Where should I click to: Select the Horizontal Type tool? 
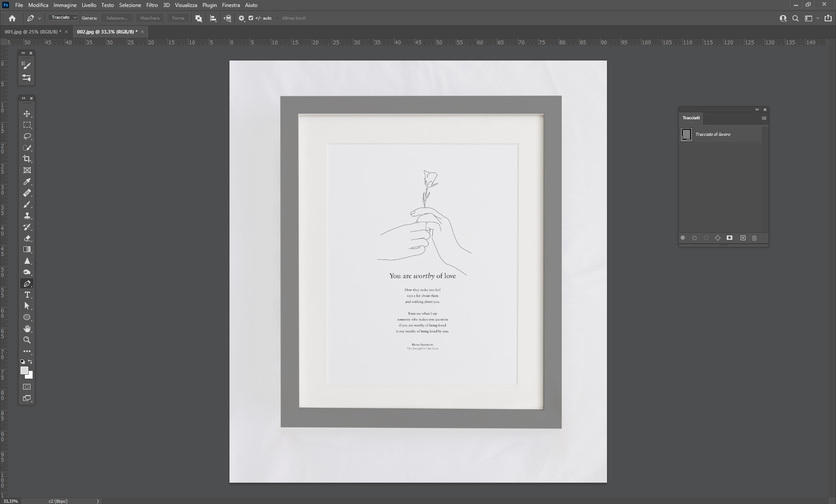pos(27,295)
